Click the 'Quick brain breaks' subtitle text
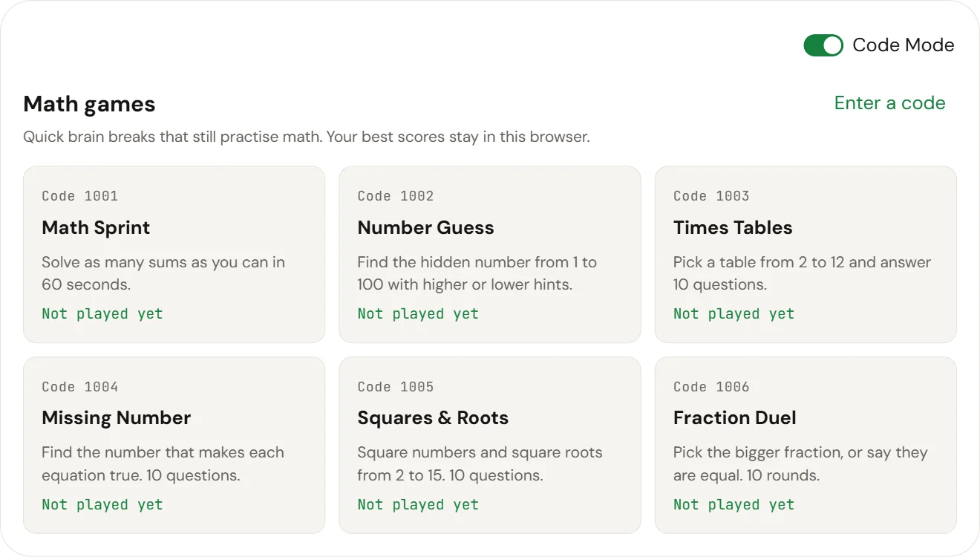Image resolution: width=980 pixels, height=557 pixels. 307,137
